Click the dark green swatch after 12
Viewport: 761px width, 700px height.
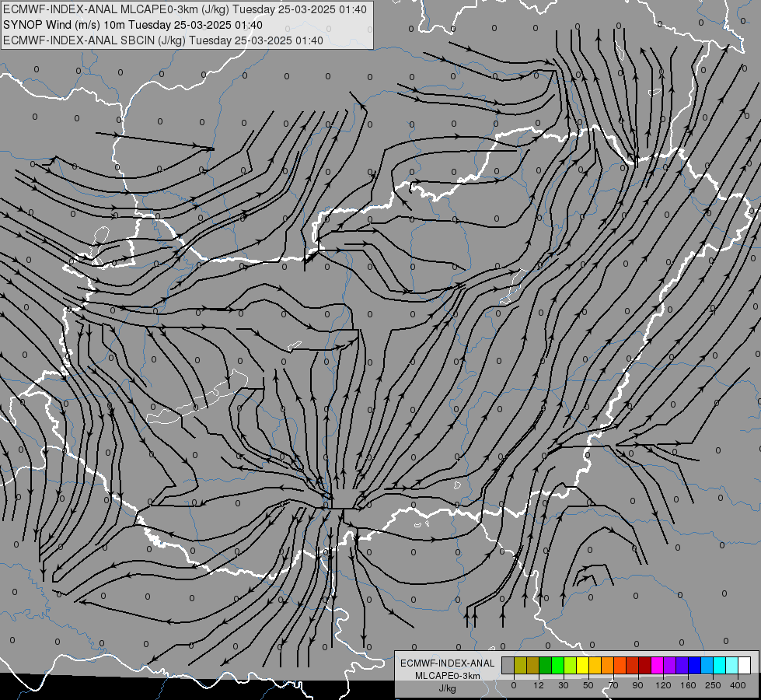coord(546,665)
